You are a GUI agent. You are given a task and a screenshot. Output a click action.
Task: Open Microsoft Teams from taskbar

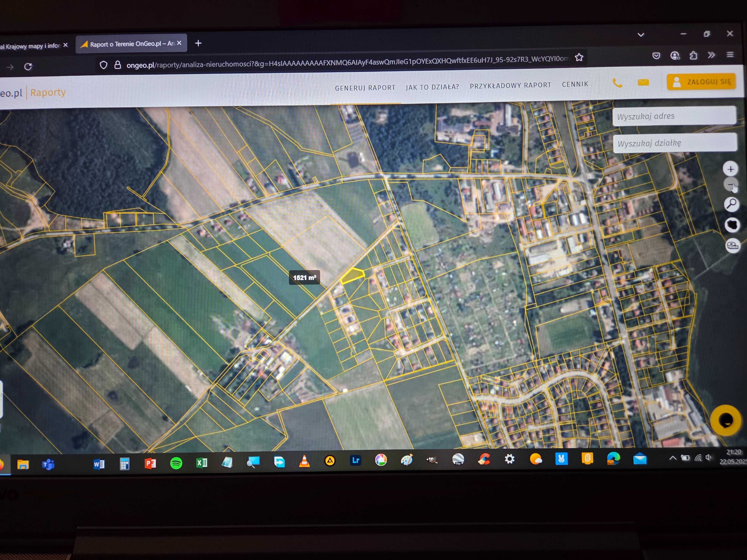pos(48,464)
